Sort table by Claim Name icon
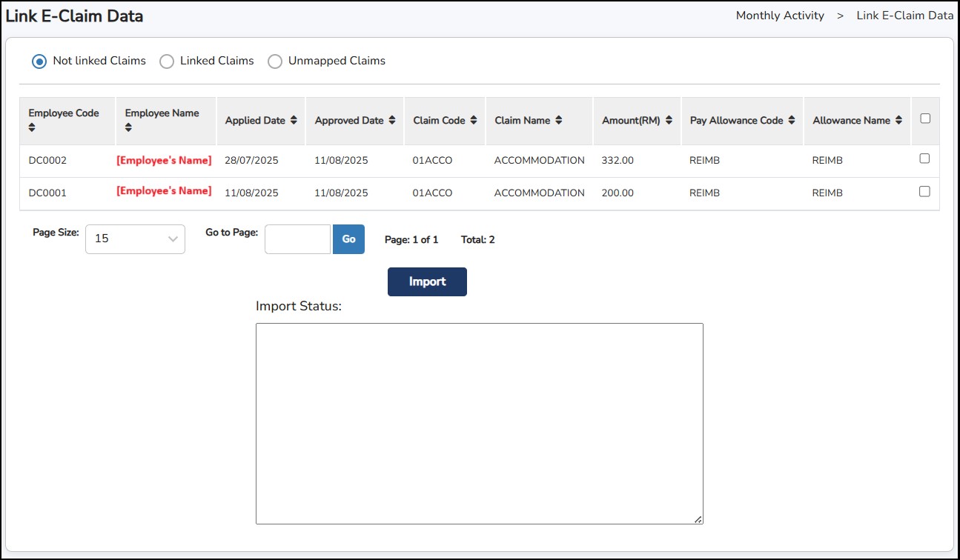 click(558, 120)
